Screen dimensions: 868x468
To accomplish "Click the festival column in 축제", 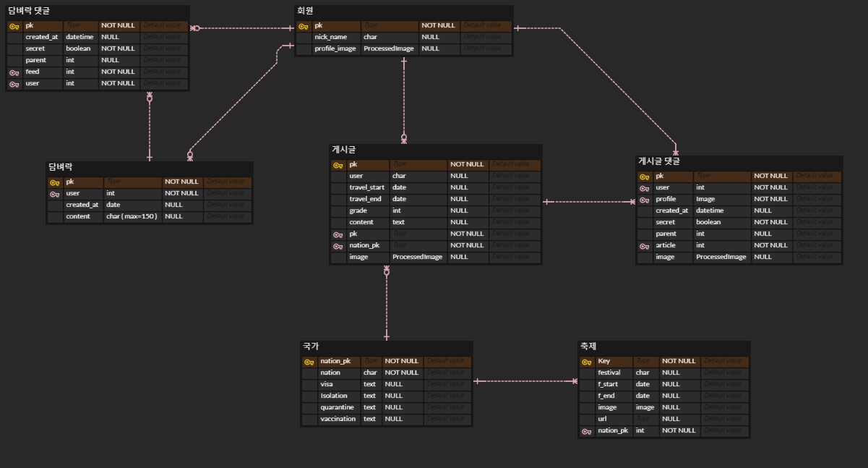I will [609, 373].
